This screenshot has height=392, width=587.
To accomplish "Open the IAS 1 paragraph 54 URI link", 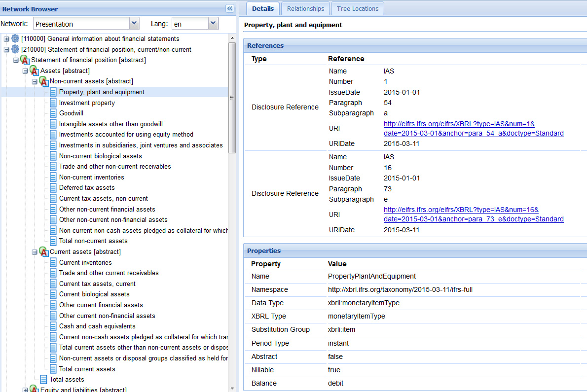I will coord(473,129).
